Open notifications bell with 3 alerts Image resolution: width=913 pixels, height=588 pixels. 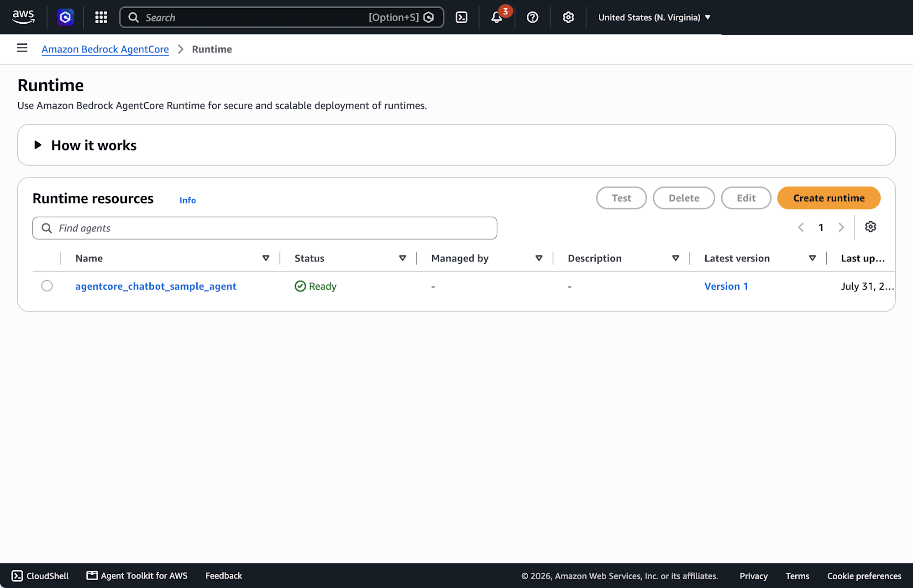coord(497,17)
